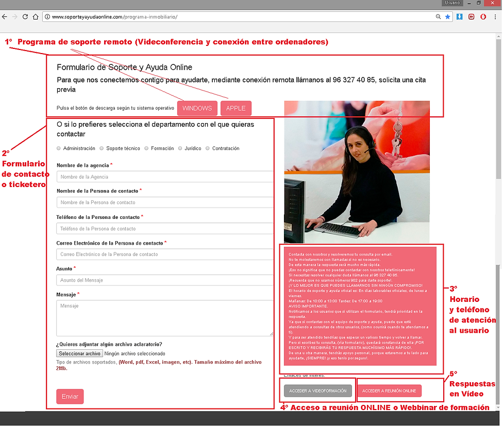Go back with the browser back arrow
The height and width of the screenshot is (426, 504).
pyautogui.click(x=5, y=16)
